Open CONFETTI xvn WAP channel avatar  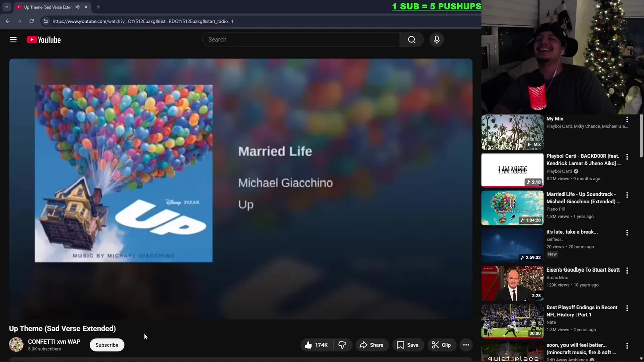pyautogui.click(x=16, y=345)
